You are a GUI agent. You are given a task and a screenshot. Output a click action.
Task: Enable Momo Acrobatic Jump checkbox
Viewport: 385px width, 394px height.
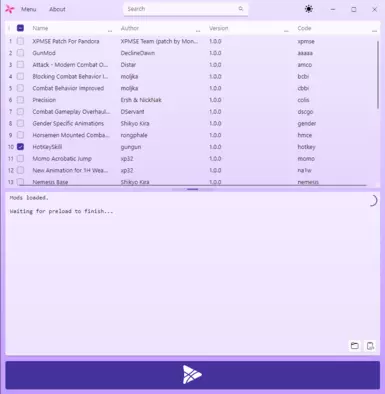[20, 159]
